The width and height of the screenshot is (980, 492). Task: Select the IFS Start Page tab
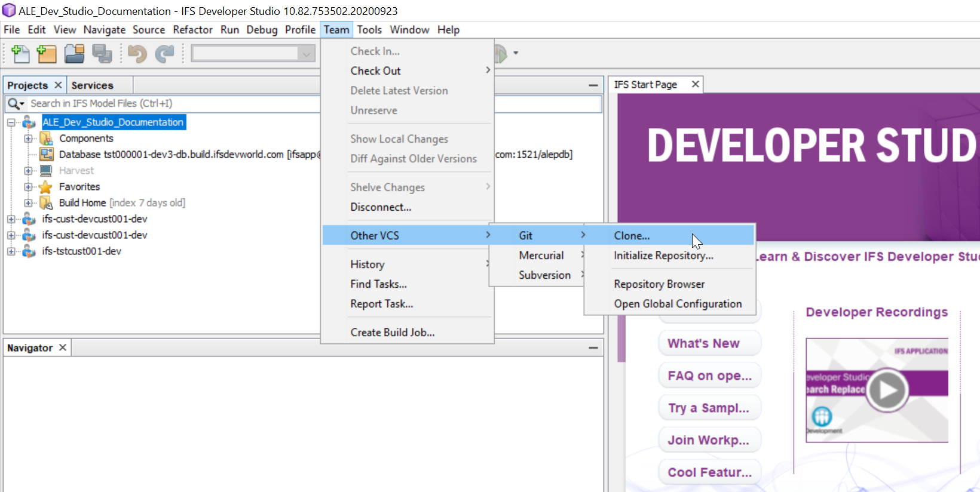click(x=645, y=85)
